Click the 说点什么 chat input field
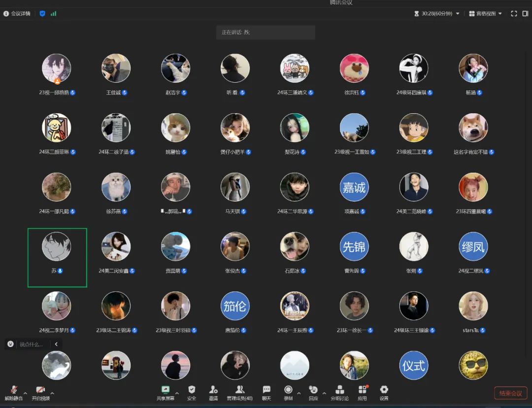The width and height of the screenshot is (532, 408). (32, 344)
